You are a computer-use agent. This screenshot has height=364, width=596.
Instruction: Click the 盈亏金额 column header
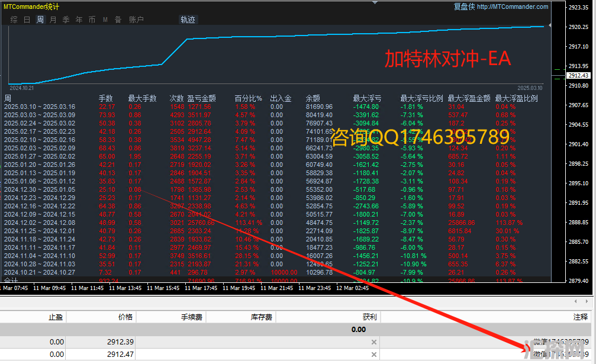click(201, 98)
